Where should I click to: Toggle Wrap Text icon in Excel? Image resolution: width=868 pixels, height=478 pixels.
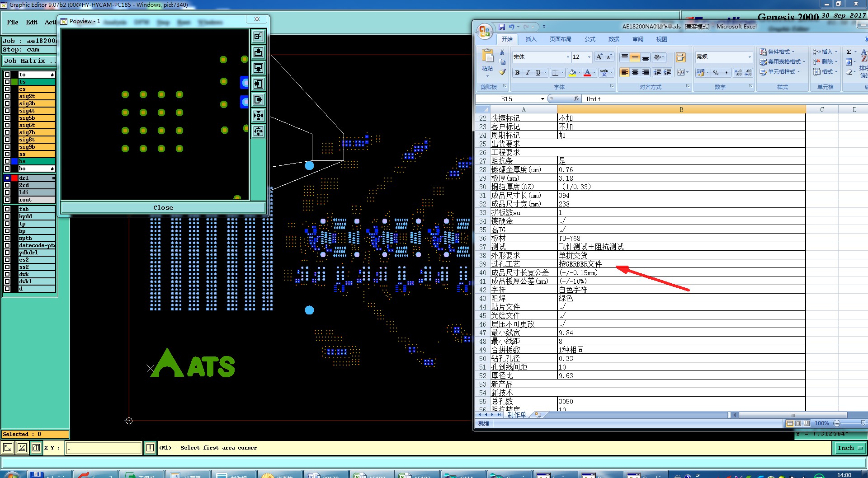coord(680,57)
